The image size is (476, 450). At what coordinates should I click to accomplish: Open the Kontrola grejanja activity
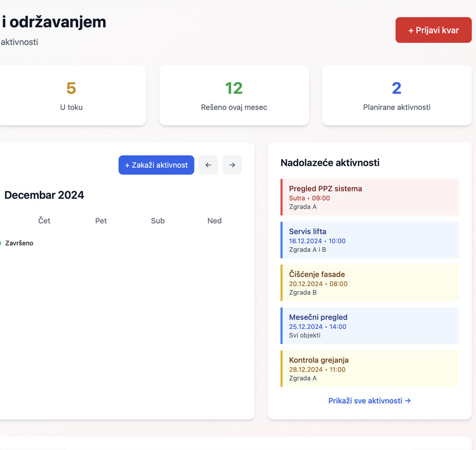click(x=370, y=369)
